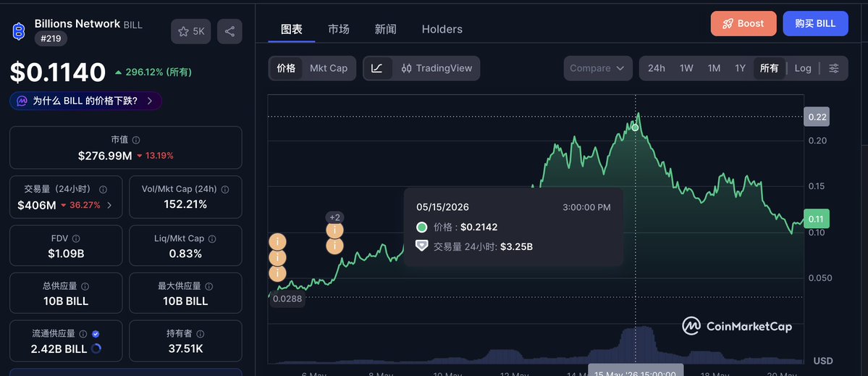Click the blue verified badge by 流通供应量
Screen dimensions: 868x376
click(x=96, y=334)
